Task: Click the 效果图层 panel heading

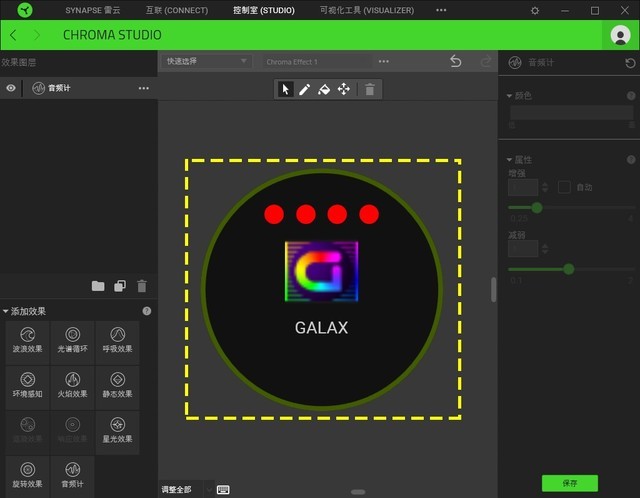Action: point(18,62)
